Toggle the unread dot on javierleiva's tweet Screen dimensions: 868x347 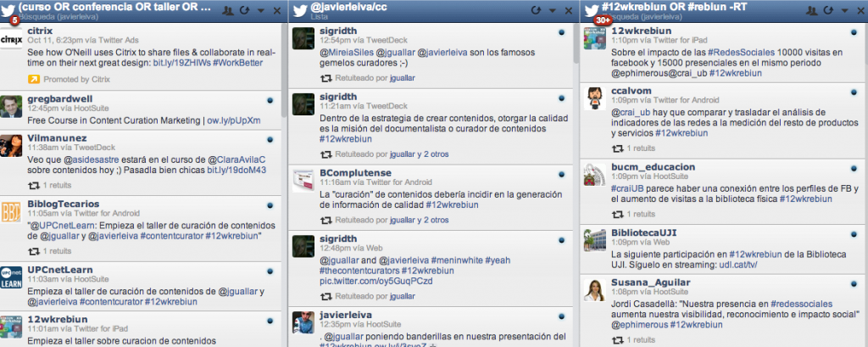click(561, 316)
